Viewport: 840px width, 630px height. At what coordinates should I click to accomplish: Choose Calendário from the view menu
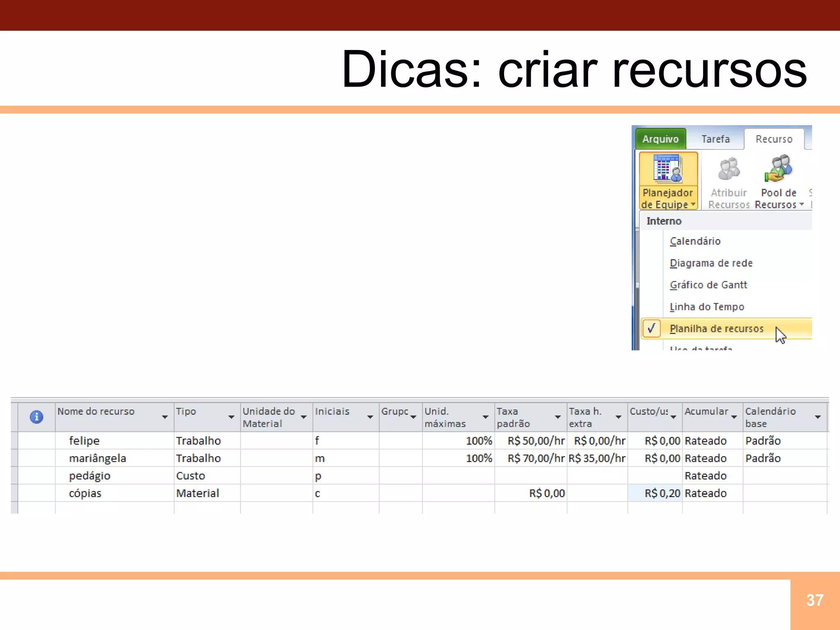click(x=695, y=241)
